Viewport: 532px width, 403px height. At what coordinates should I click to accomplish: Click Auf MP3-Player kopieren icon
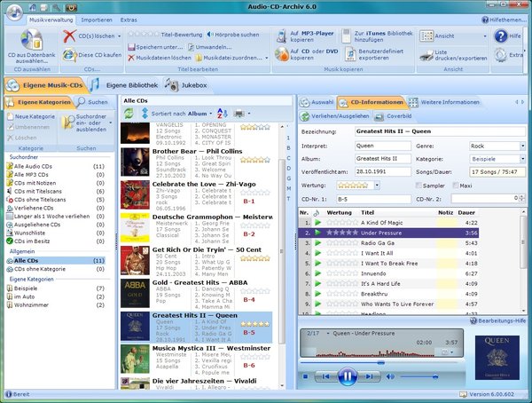coord(281,36)
